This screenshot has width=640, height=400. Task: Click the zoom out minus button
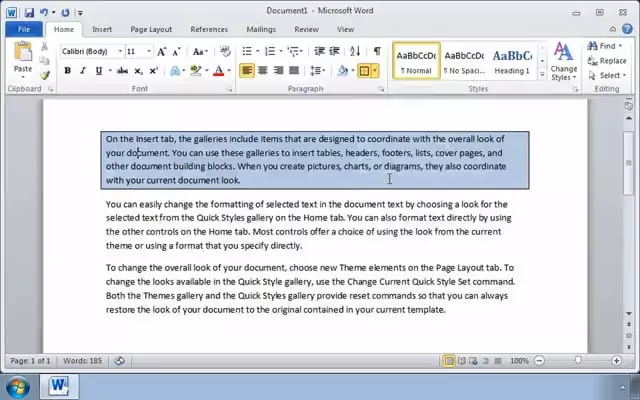pos(540,361)
